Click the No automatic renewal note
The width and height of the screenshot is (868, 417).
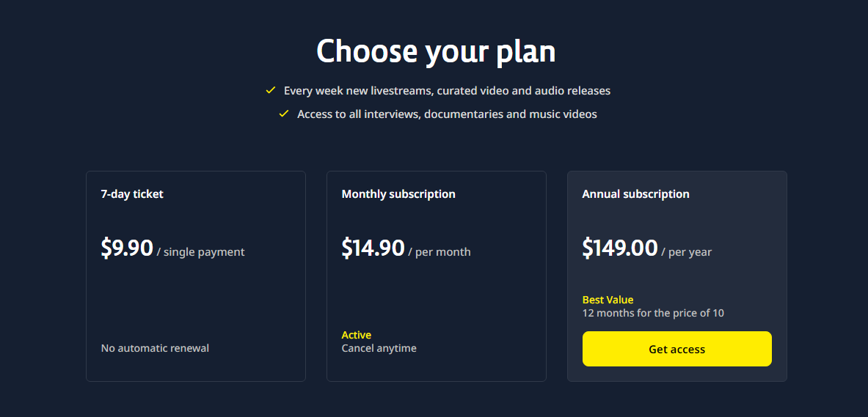pyautogui.click(x=155, y=348)
